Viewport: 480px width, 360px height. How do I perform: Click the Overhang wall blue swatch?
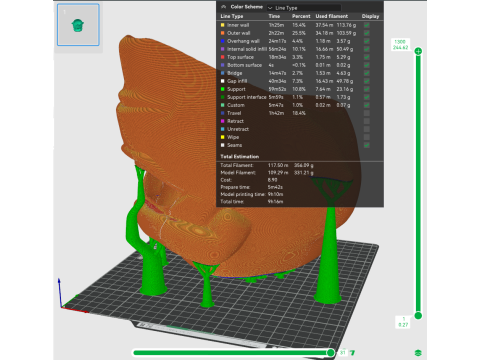click(223, 41)
